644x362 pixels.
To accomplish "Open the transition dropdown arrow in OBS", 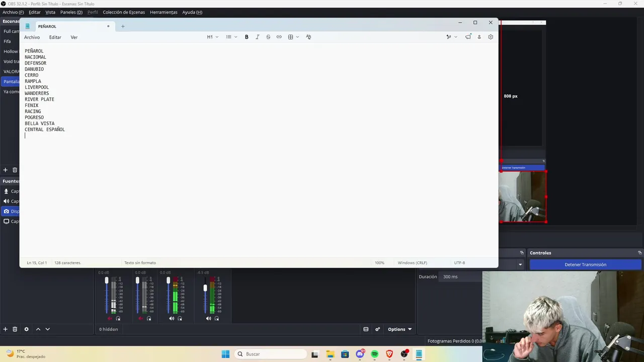I will [520, 264].
